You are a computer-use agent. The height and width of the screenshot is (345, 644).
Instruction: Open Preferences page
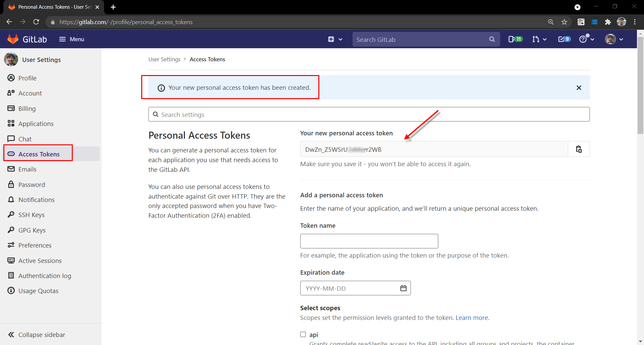[35, 245]
